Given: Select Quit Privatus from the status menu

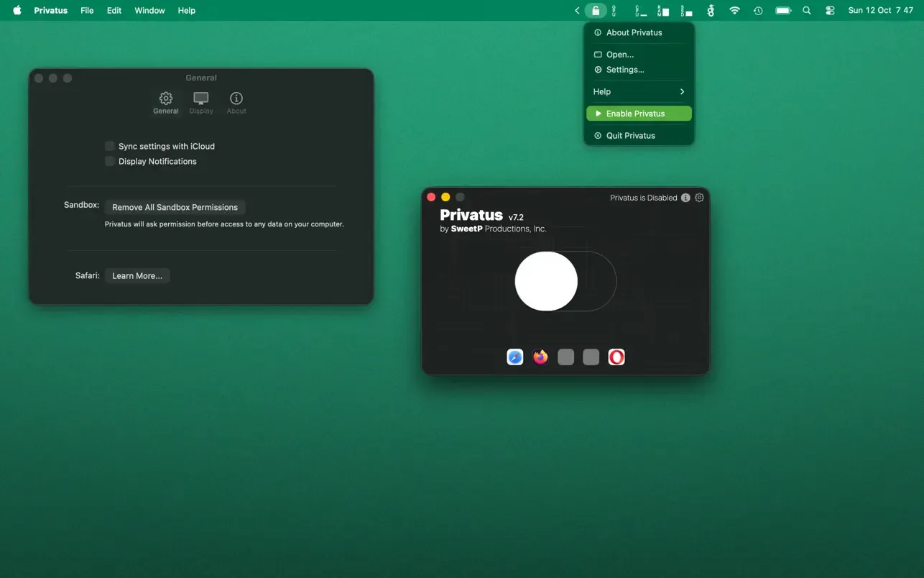Looking at the screenshot, I should coord(630,136).
